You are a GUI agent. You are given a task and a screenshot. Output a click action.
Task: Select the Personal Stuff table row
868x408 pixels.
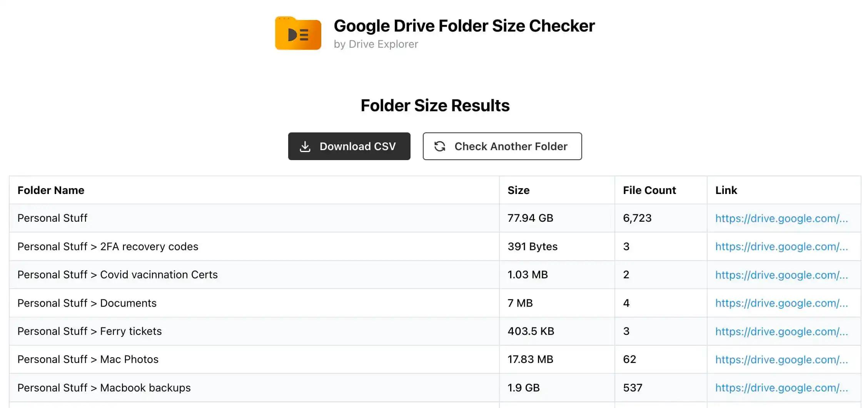pyautogui.click(x=254, y=218)
